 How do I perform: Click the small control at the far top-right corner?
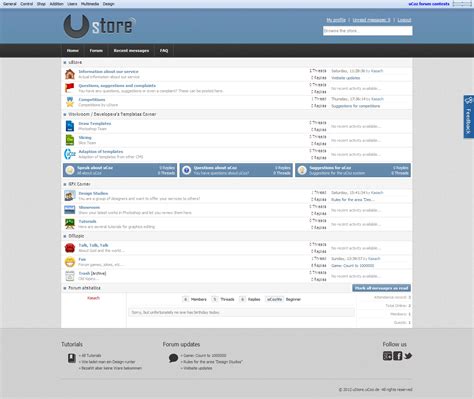[462, 4]
